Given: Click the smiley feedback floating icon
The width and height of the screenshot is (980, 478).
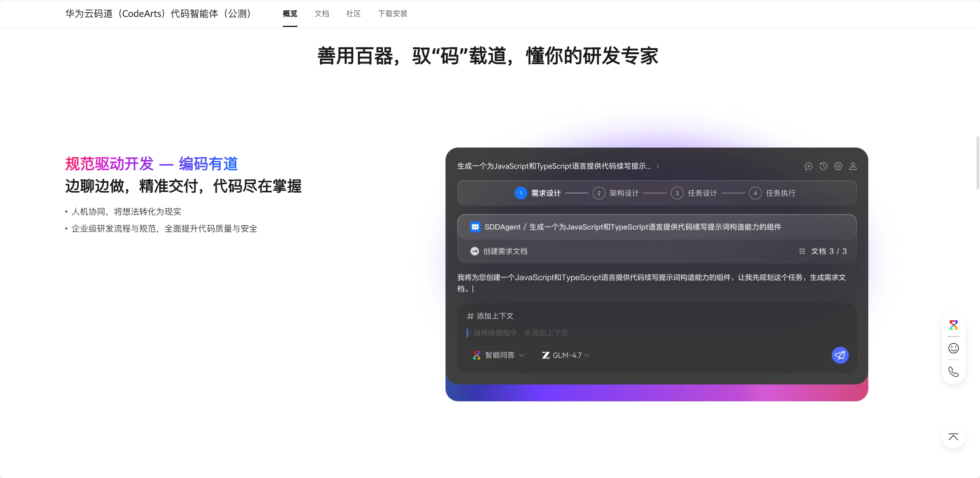Looking at the screenshot, I should tap(953, 348).
